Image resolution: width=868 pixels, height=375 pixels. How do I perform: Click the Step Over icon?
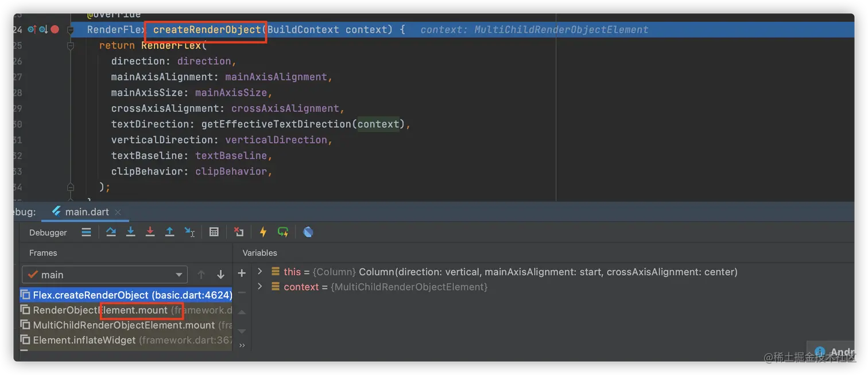[x=111, y=232]
